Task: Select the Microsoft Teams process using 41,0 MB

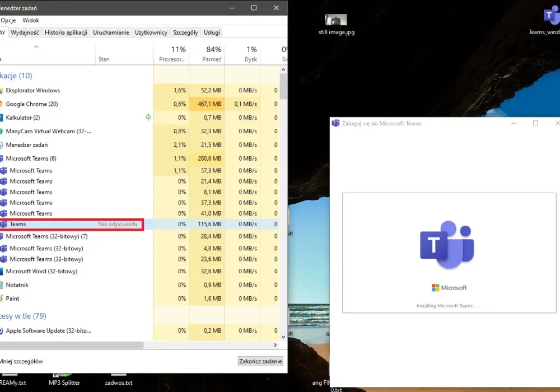Action: click(x=139, y=213)
